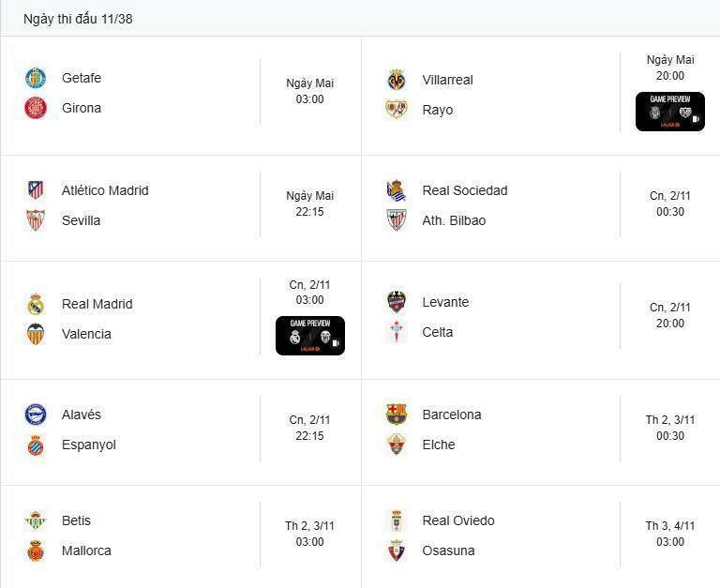
Task: Select the Ath. Bilbao team name
Action: [454, 220]
